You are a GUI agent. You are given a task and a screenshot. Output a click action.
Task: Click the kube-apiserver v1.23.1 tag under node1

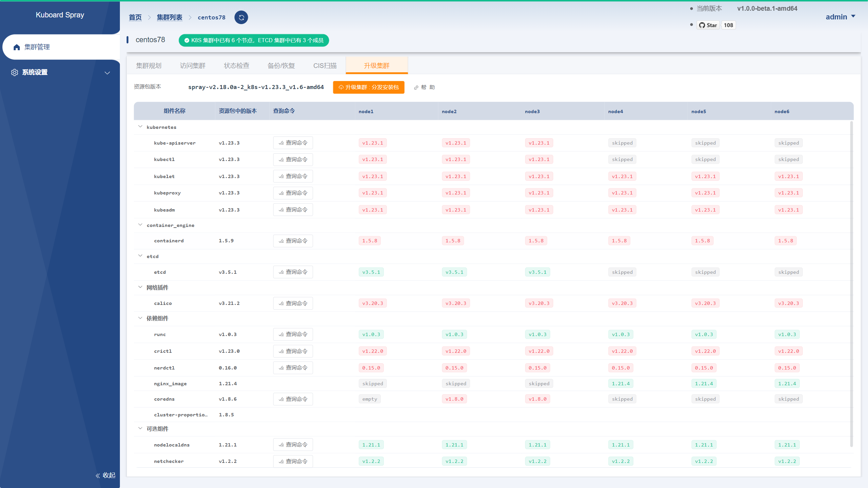coord(373,143)
